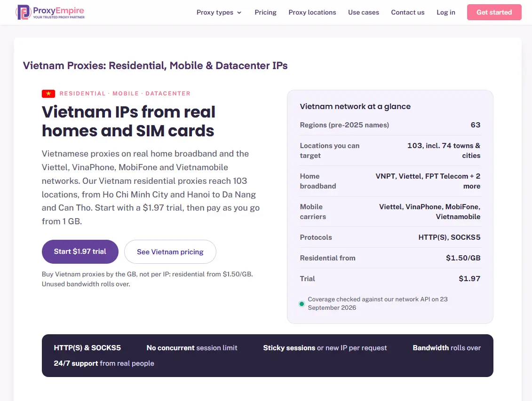The width and height of the screenshot is (532, 401).
Task: Click the Coverage checked against our network API note
Action: click(x=378, y=303)
